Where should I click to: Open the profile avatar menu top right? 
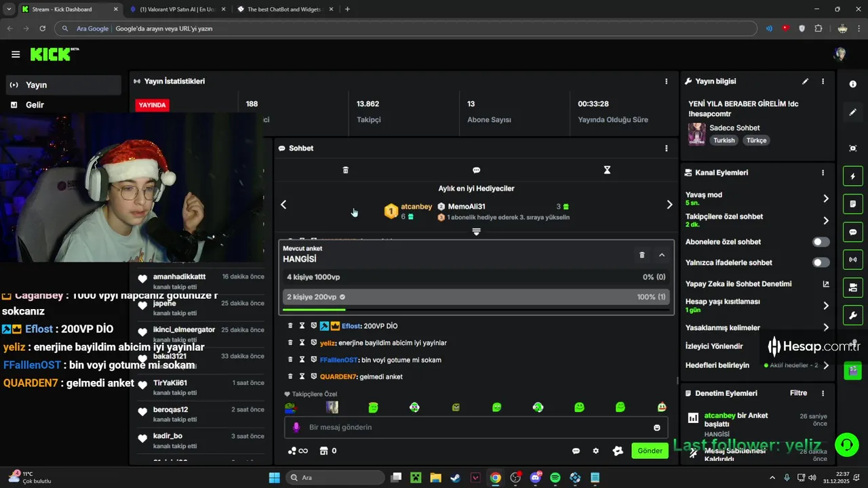click(840, 54)
